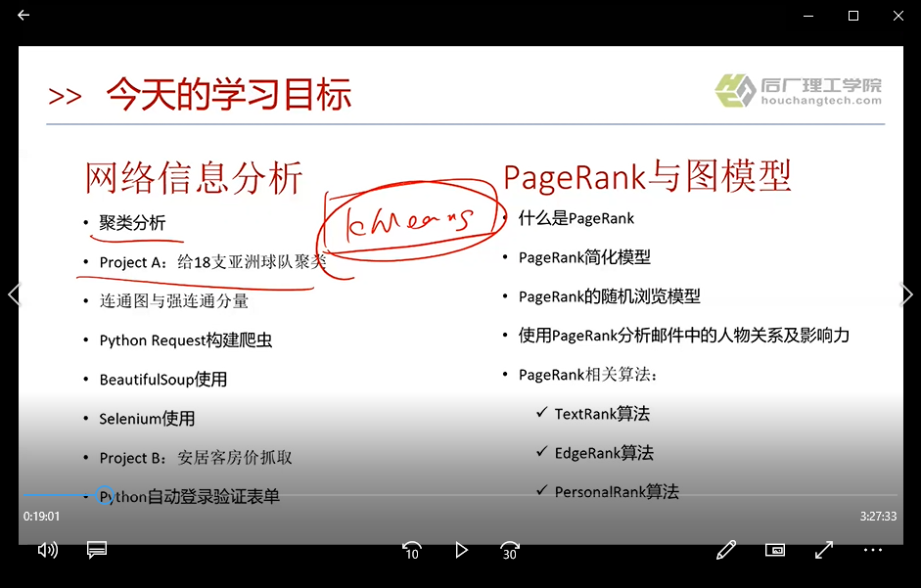
Task: Go to previous item arrow
Action: (15, 294)
